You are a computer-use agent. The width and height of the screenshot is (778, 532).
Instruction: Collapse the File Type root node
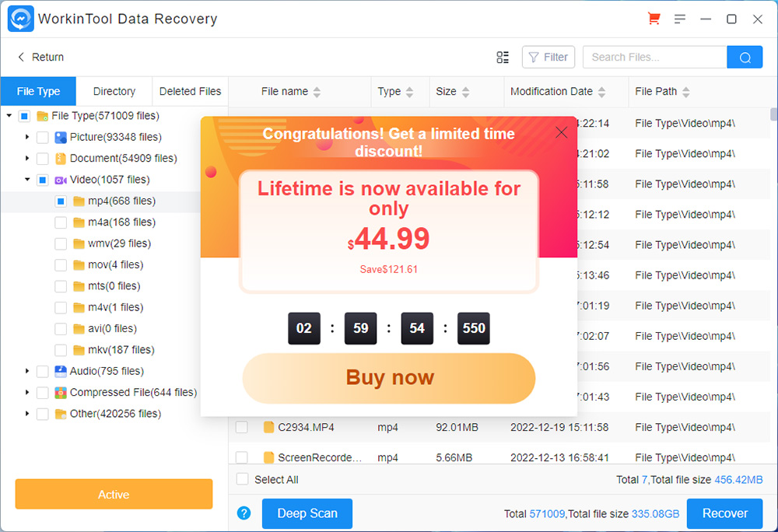coord(9,116)
